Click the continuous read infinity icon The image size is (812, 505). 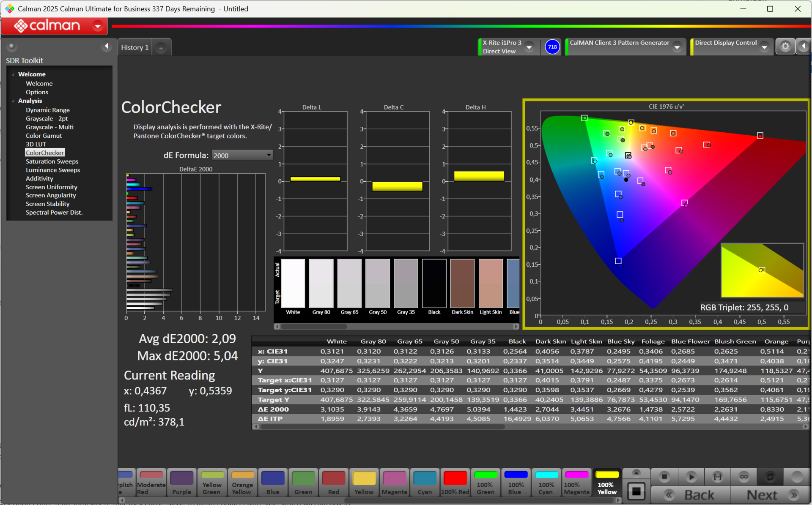click(743, 477)
